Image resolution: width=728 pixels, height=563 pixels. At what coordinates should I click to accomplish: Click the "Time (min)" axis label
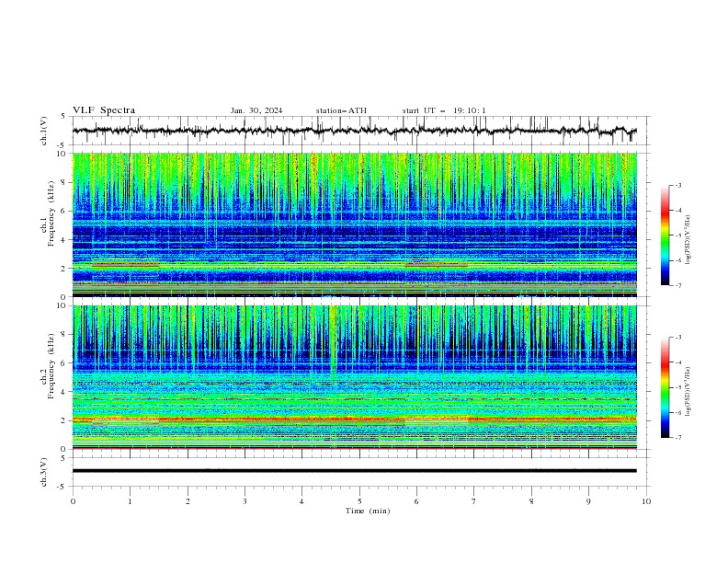[x=368, y=511]
